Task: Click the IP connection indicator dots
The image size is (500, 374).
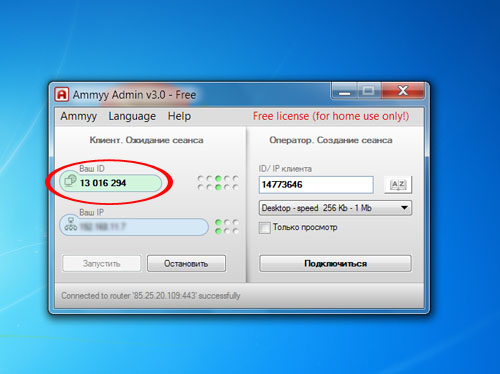Action: [227, 227]
